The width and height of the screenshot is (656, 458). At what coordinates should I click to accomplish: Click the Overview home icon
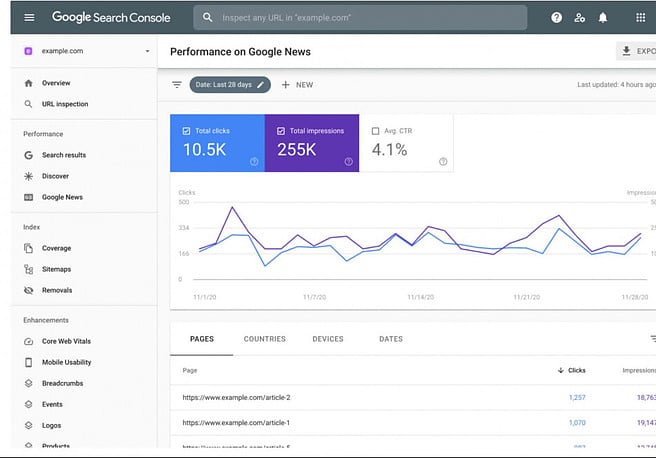[x=28, y=83]
